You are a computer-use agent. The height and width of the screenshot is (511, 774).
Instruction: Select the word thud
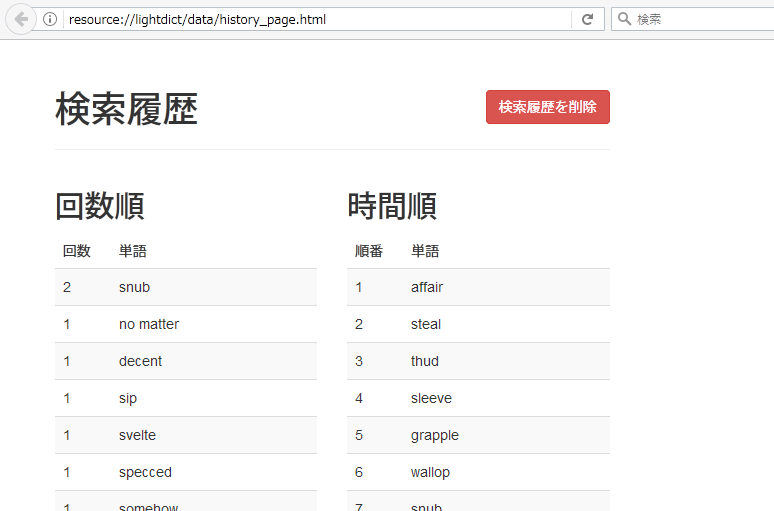pyautogui.click(x=425, y=361)
